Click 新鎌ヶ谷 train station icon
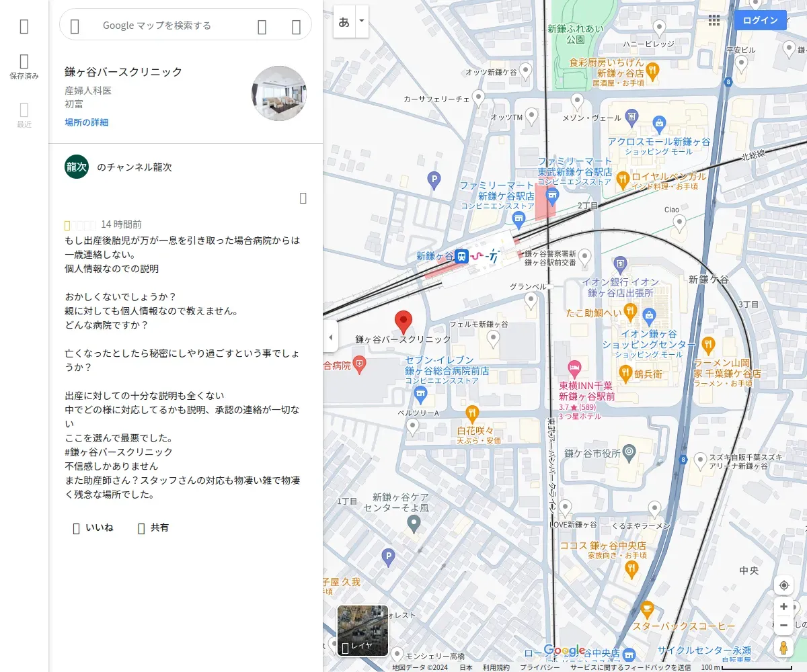807x672 pixels. 461,256
